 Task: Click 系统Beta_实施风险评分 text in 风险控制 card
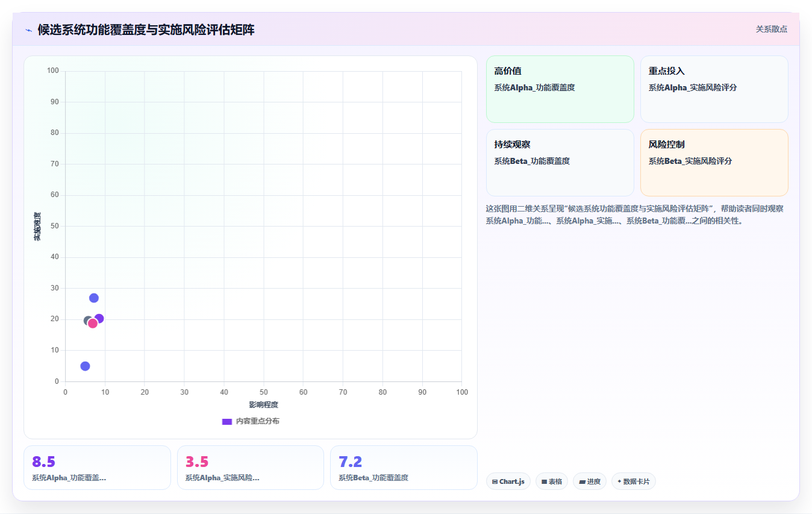[690, 161]
